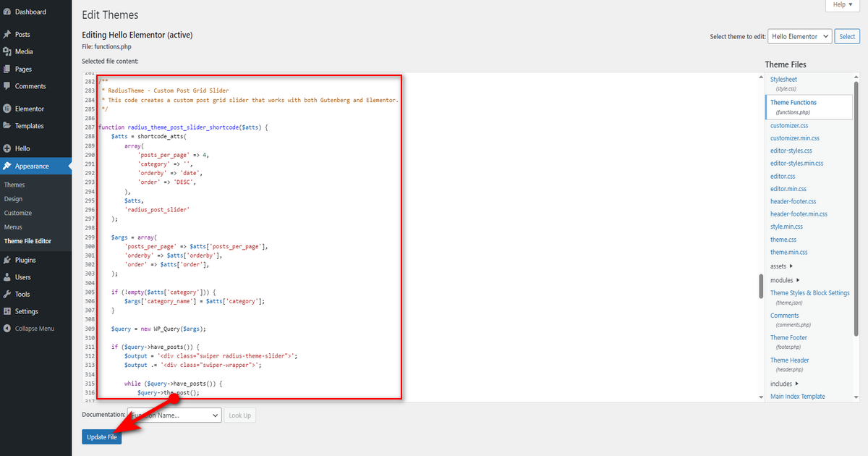Open Customize submenu item
This screenshot has width=868, height=456.
pos(18,213)
